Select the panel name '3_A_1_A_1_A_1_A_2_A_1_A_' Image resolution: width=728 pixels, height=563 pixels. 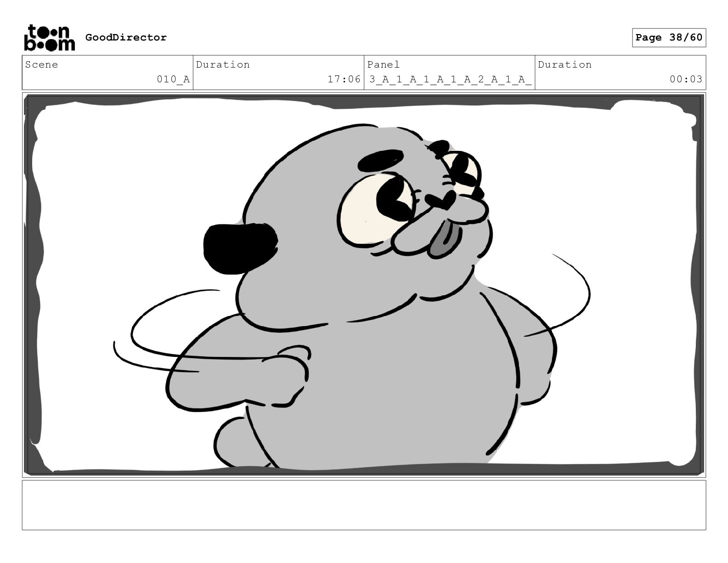(x=450, y=79)
